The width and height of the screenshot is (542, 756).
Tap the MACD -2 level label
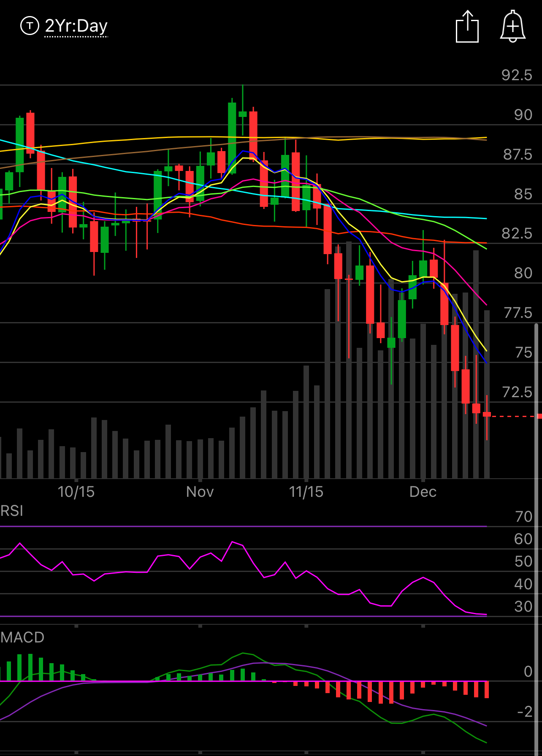point(525,712)
